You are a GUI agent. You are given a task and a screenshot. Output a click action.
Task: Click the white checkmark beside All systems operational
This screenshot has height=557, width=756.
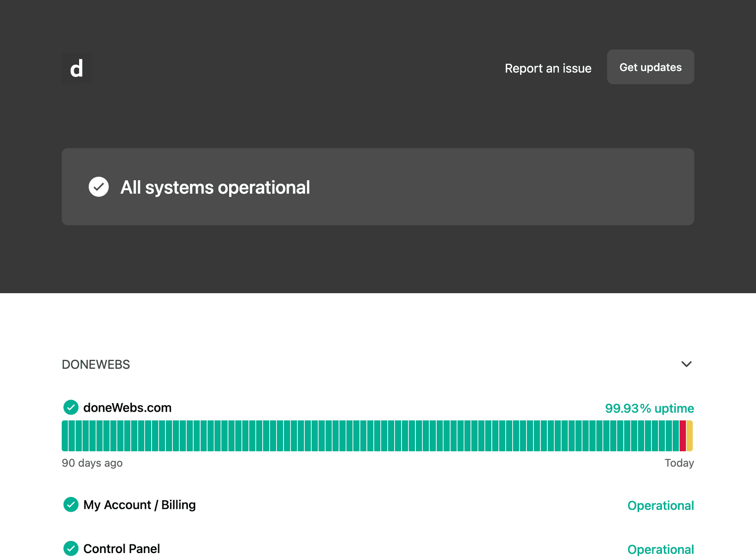coord(98,187)
